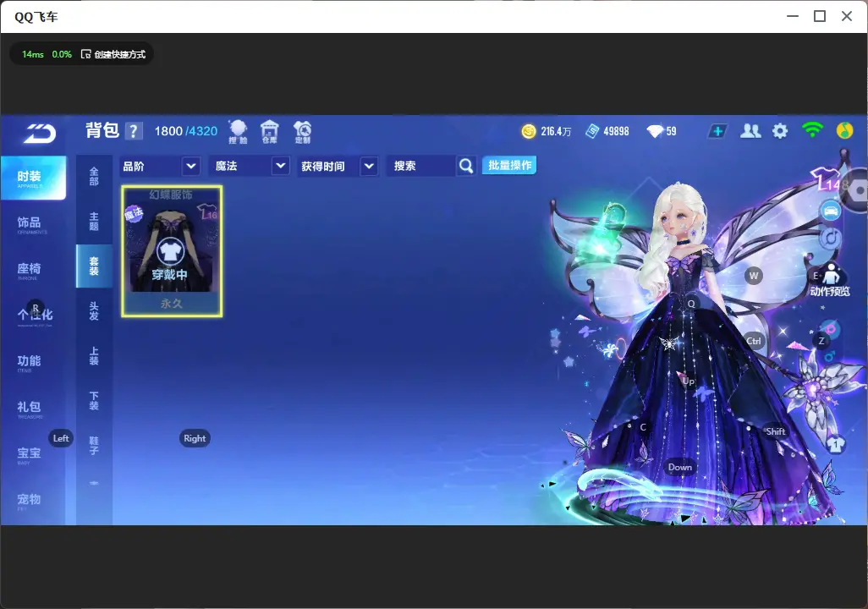The width and height of the screenshot is (868, 609).
Task: Click the 216.4万 gold amount
Action: click(x=556, y=132)
